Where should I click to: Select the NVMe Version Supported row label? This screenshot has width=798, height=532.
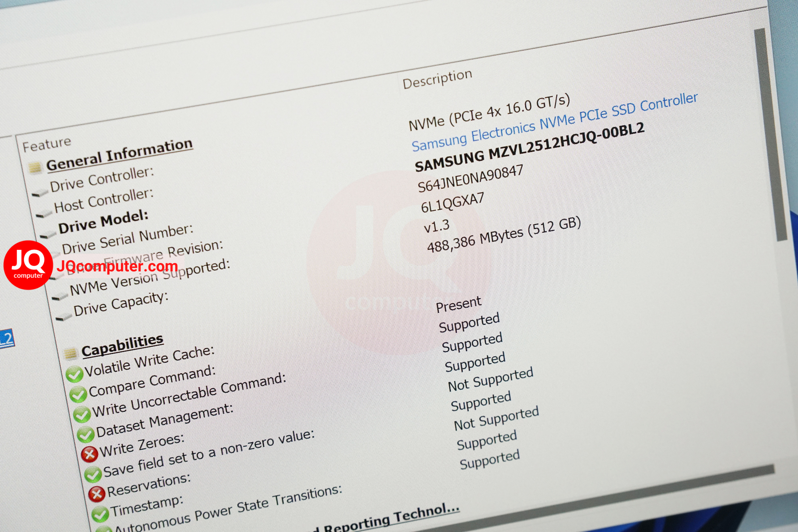point(150,277)
